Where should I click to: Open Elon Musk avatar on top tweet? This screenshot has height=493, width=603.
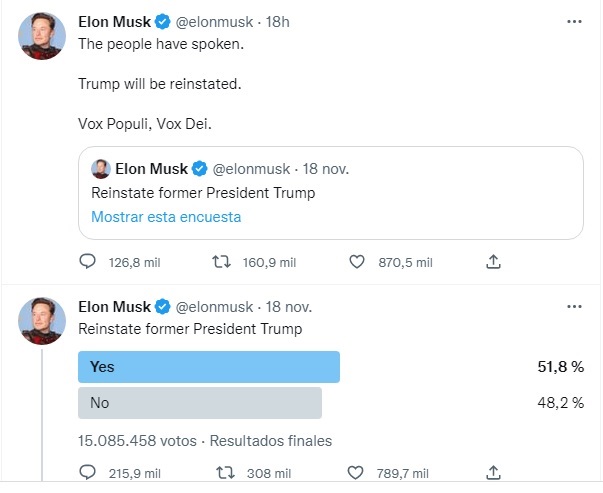(x=42, y=36)
